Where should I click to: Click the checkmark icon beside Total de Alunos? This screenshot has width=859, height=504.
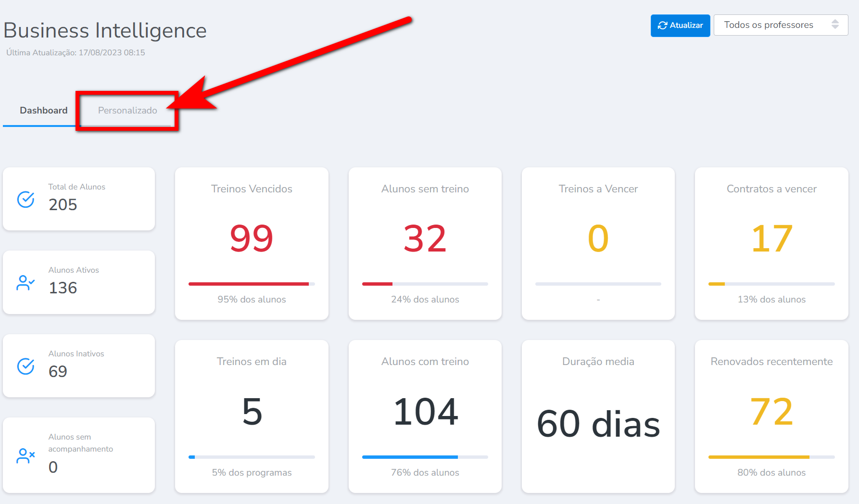click(x=26, y=199)
